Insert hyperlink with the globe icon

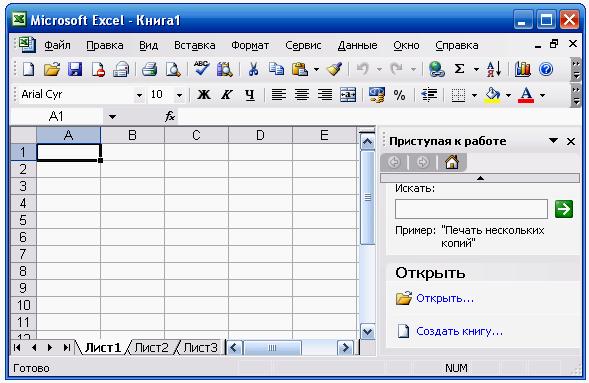click(x=436, y=69)
